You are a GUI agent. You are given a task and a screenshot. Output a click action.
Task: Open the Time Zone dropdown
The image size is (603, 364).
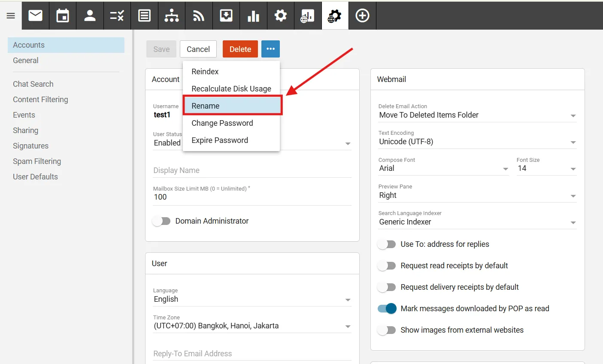[x=252, y=326]
